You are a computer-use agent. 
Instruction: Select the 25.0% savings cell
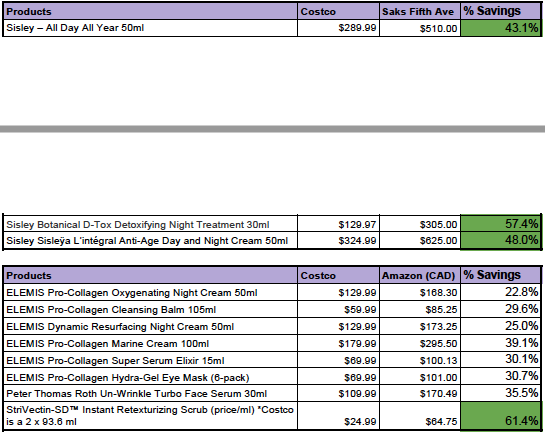click(501, 326)
